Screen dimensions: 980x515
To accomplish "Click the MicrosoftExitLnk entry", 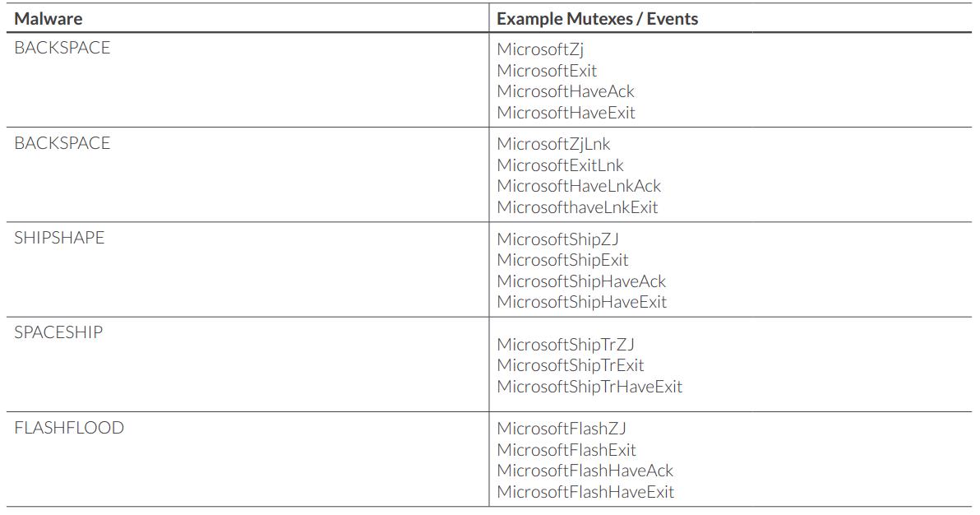I will click(x=560, y=165).
